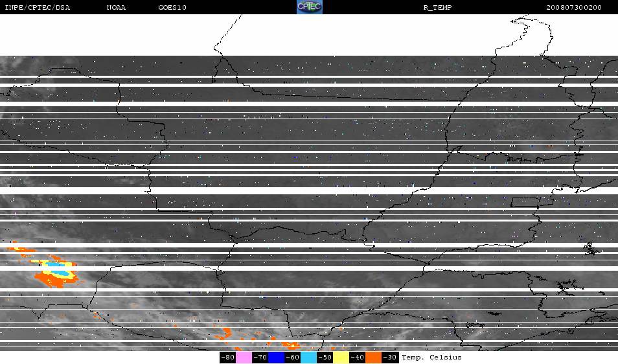Viewport: 618px width, 364px height.
Task: Click the NOAA label in header
Action: pyautogui.click(x=116, y=8)
